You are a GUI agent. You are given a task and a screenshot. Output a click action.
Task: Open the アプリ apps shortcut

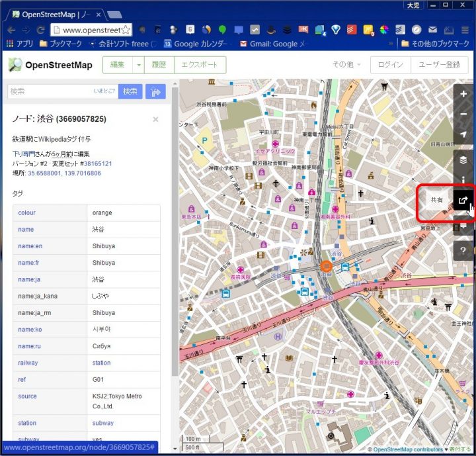point(20,44)
